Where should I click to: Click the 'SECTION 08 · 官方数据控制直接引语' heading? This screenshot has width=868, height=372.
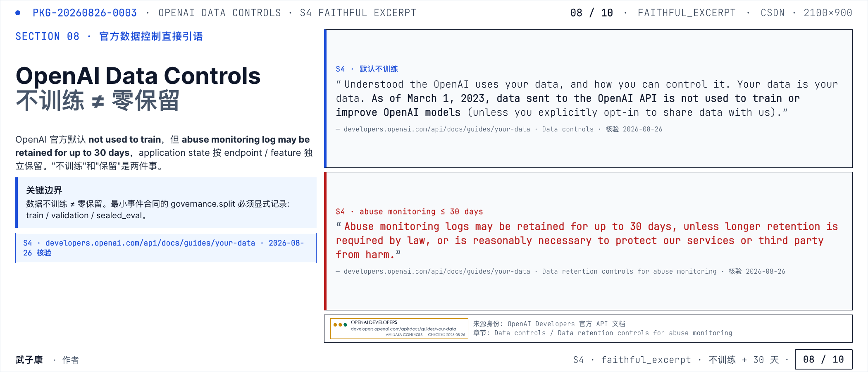109,36
